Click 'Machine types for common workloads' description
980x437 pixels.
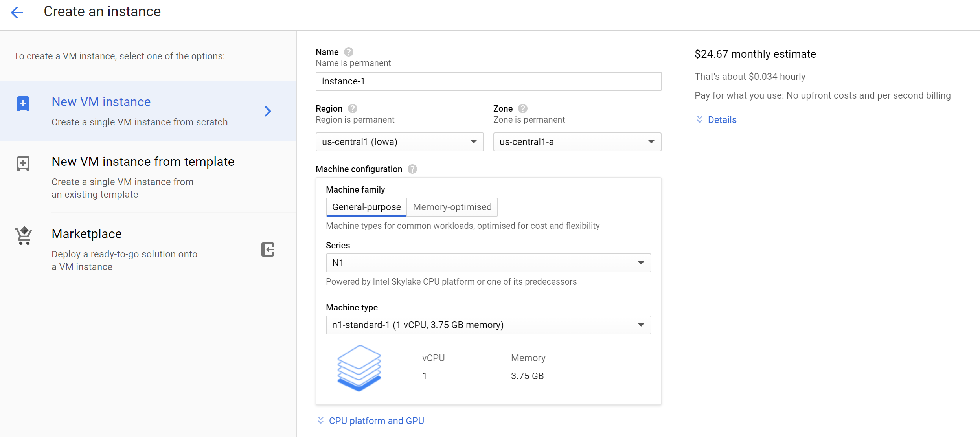463,226
